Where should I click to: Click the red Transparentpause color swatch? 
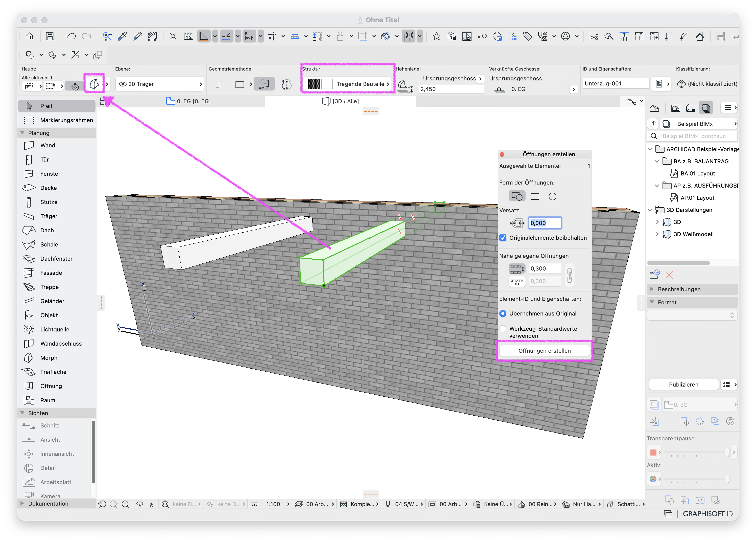point(653,452)
